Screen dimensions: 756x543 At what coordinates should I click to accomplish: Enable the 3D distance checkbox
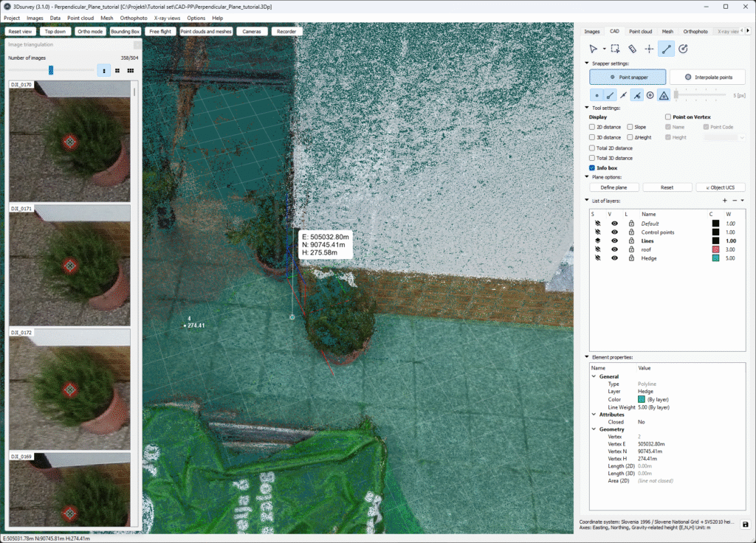591,137
